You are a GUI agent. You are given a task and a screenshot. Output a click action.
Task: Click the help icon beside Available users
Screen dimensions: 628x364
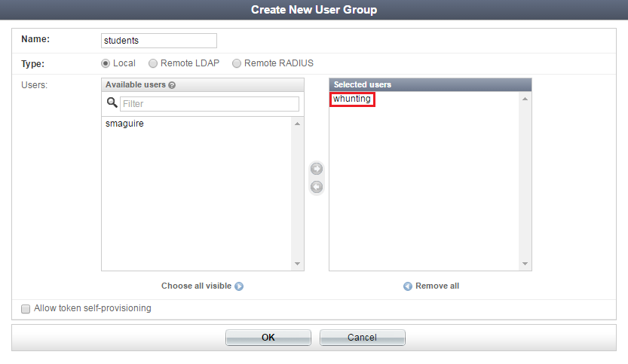point(172,85)
